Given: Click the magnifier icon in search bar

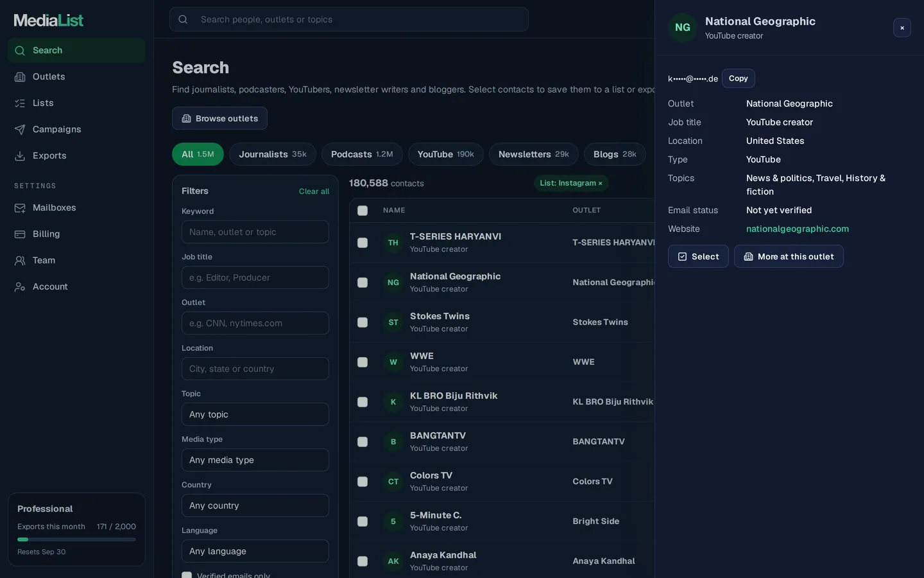Looking at the screenshot, I should (x=183, y=19).
